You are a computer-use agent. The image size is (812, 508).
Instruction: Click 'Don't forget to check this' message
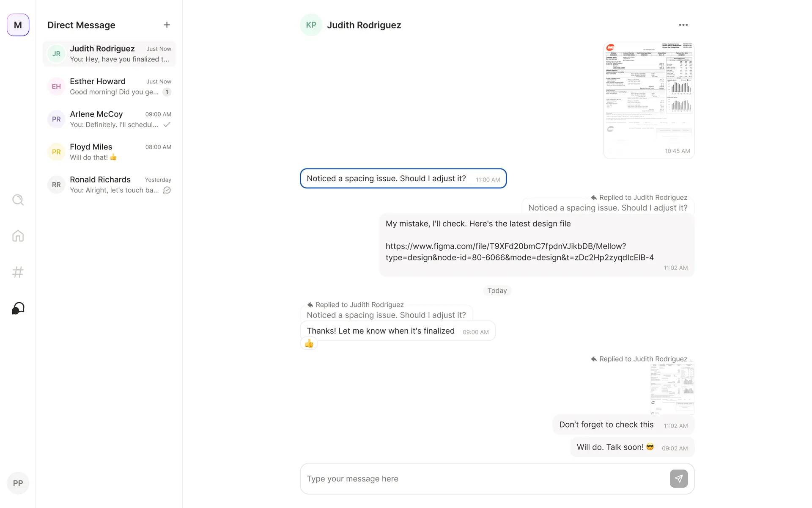(623, 425)
